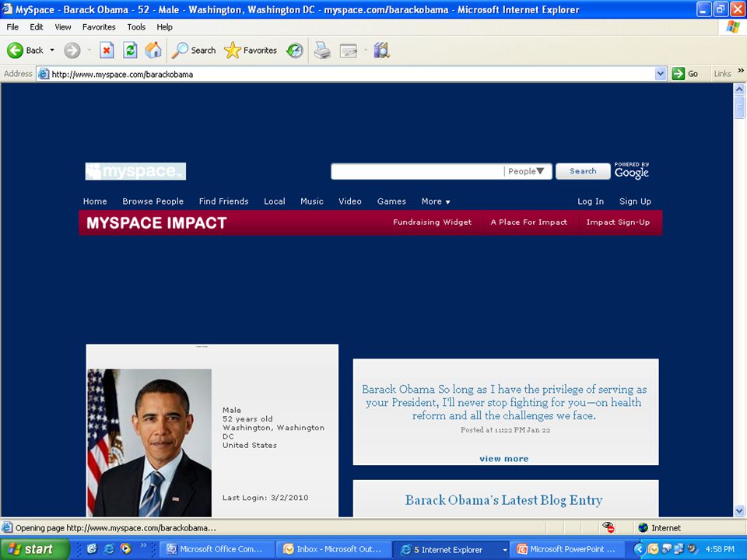Image resolution: width=747 pixels, height=560 pixels.
Task: Click the vertical scrollbar down arrow
Action: [739, 511]
